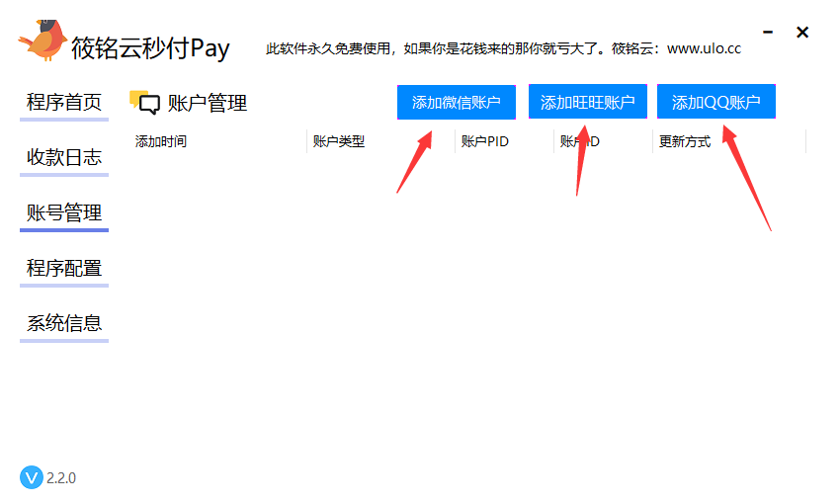Show the 系统信息 page
Image resolution: width=840 pixels, height=504 pixels.
(x=64, y=323)
